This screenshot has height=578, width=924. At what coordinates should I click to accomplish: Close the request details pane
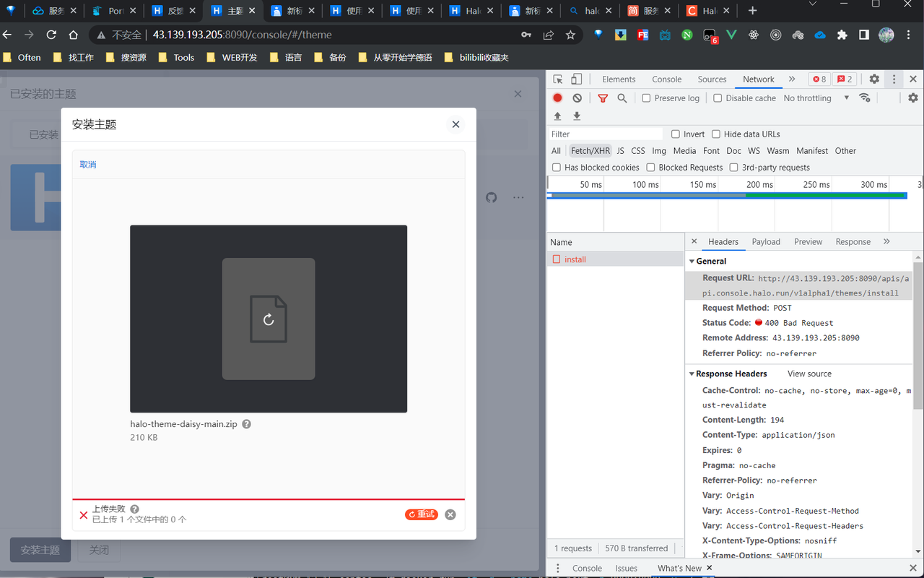coord(694,241)
